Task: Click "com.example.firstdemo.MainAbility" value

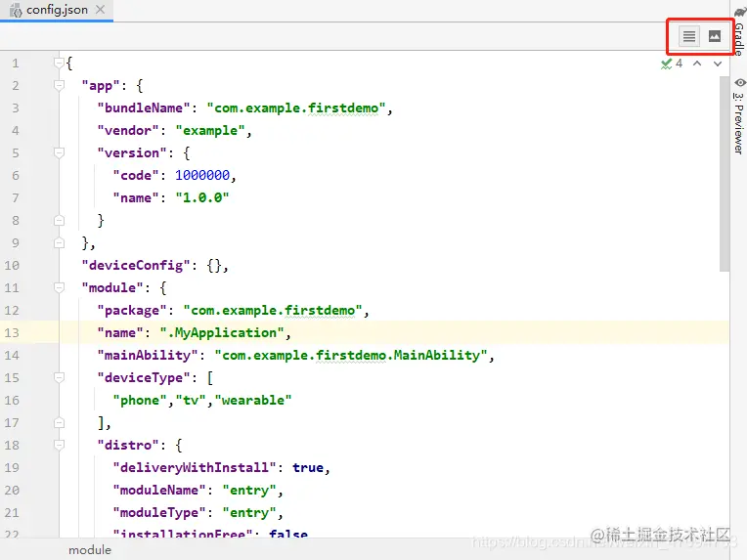Action: pos(351,355)
